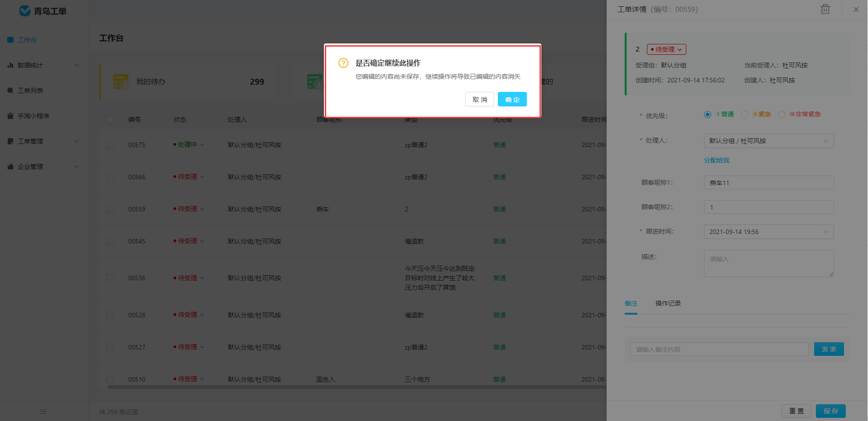Switch to the 操作记录 tab
Image resolution: width=868 pixels, height=421 pixels.
tap(668, 303)
